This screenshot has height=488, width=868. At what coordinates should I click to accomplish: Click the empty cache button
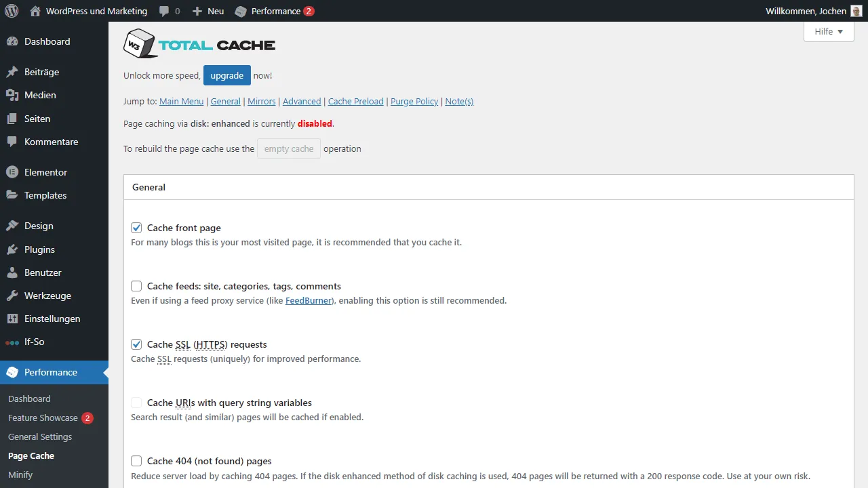(289, 148)
